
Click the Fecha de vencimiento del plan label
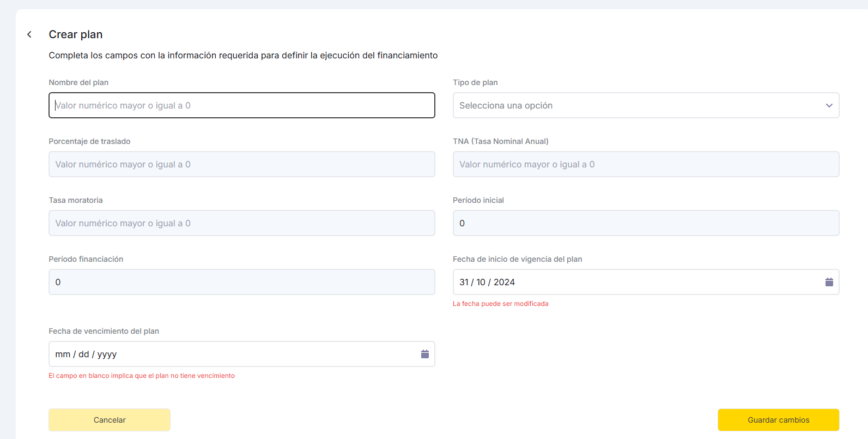pyautogui.click(x=104, y=331)
